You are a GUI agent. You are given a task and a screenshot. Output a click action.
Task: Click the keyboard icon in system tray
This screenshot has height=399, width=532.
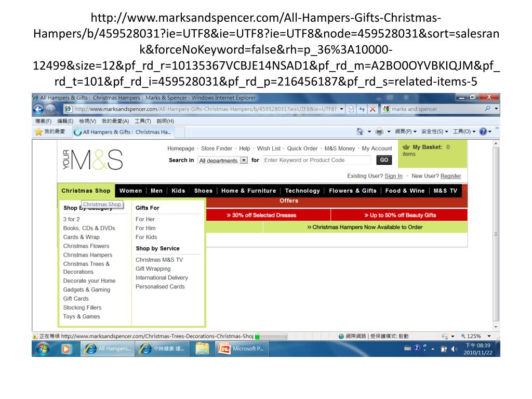click(x=407, y=348)
